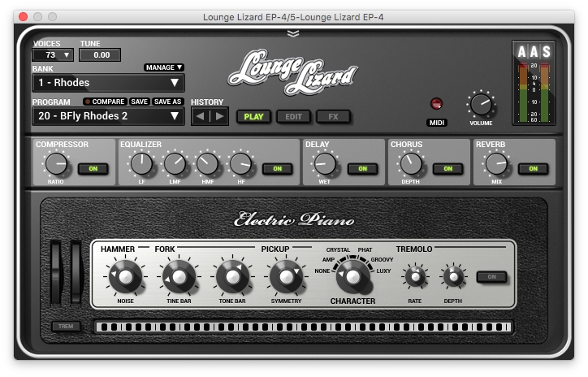Image resolution: width=588 pixels, height=377 pixels.
Task: Click the miniature keyboard strip
Action: point(304,327)
